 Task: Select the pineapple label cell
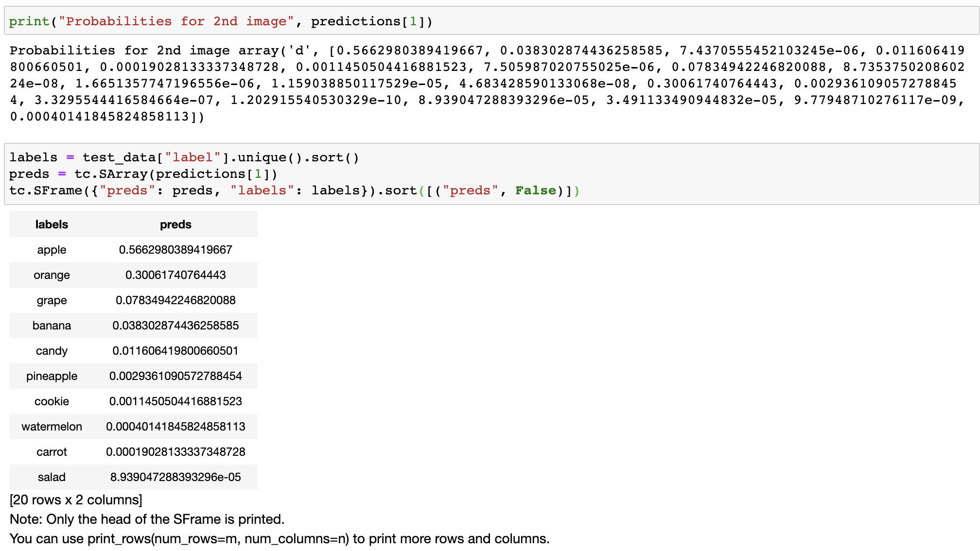point(52,376)
